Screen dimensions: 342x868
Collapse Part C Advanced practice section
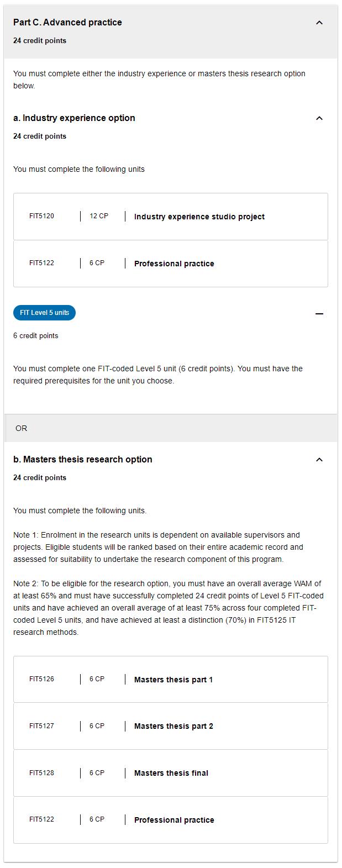click(319, 23)
